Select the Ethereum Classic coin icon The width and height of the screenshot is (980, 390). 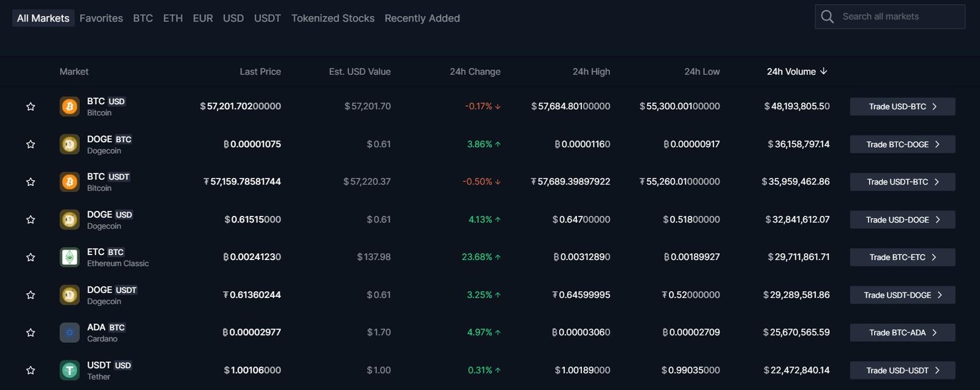coord(69,257)
